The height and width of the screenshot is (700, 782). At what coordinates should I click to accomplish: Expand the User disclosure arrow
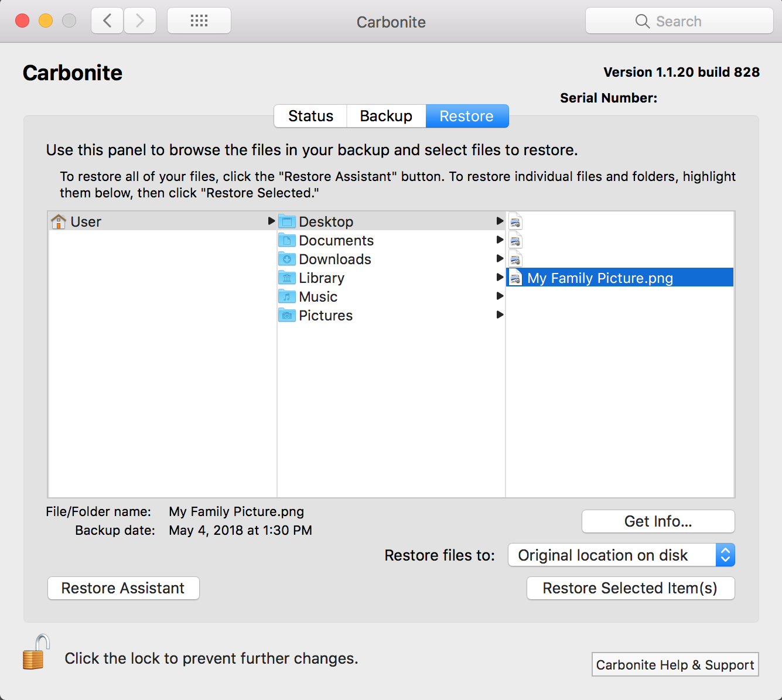271,221
